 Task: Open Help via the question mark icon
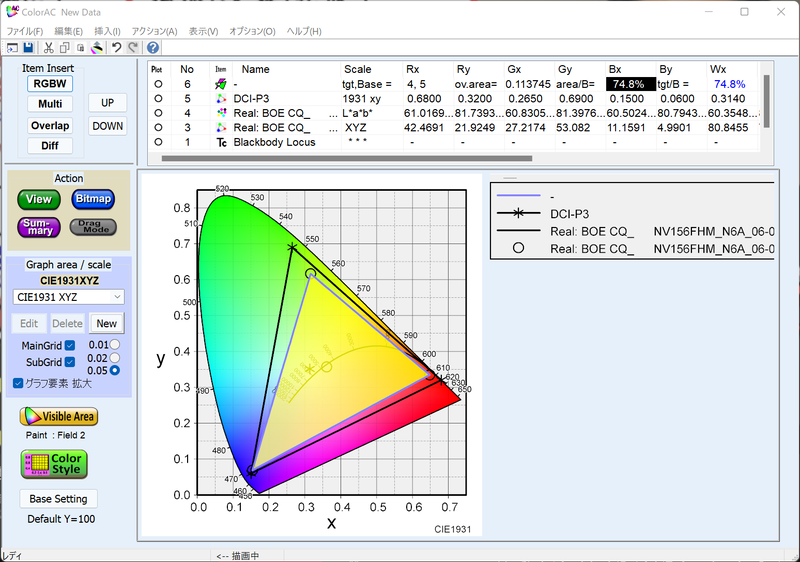click(x=153, y=47)
